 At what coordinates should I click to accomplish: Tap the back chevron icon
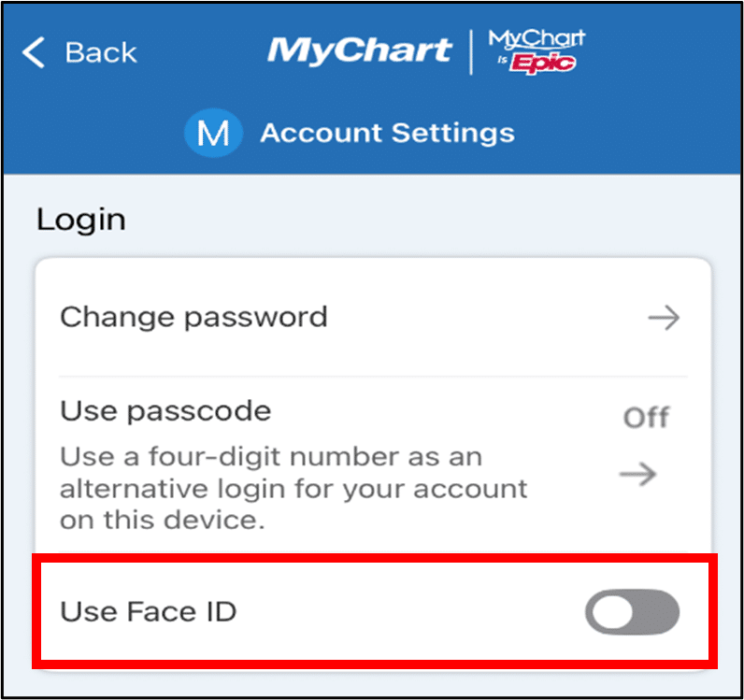point(34,52)
